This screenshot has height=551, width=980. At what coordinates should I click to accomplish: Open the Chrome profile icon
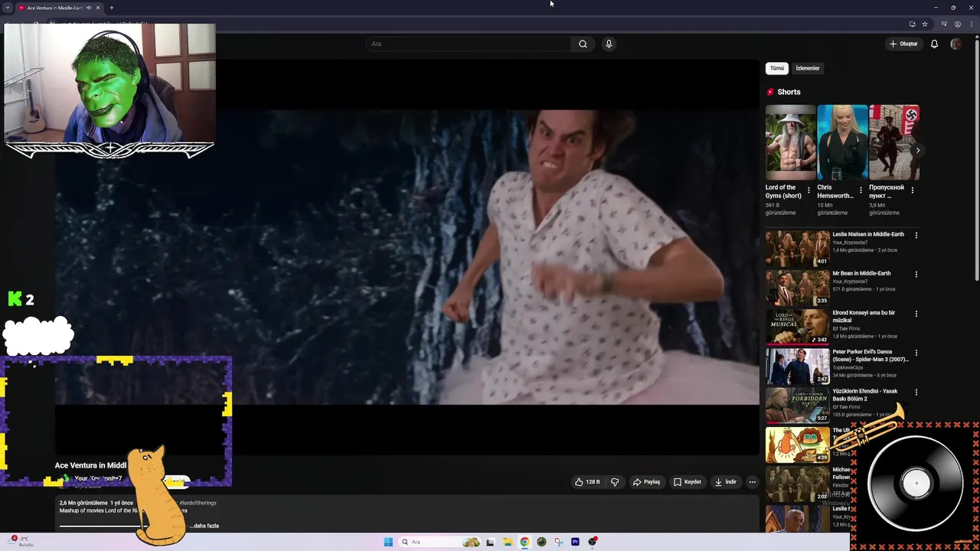(x=957, y=24)
